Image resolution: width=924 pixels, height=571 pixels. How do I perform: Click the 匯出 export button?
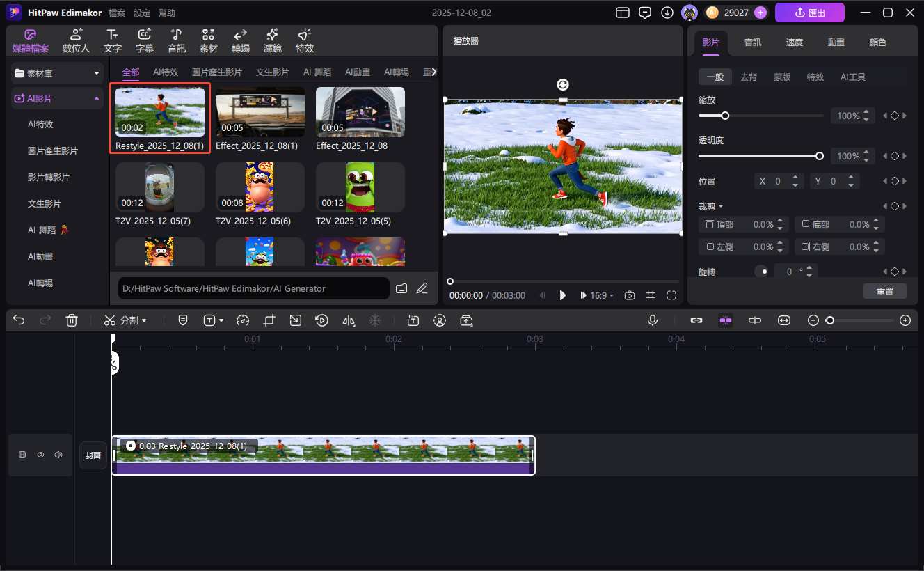(x=809, y=13)
